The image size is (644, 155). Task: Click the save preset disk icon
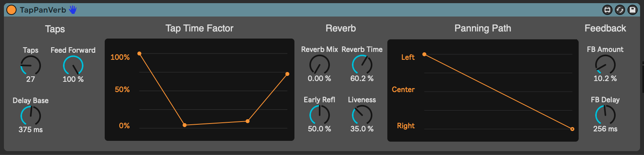pos(633,10)
